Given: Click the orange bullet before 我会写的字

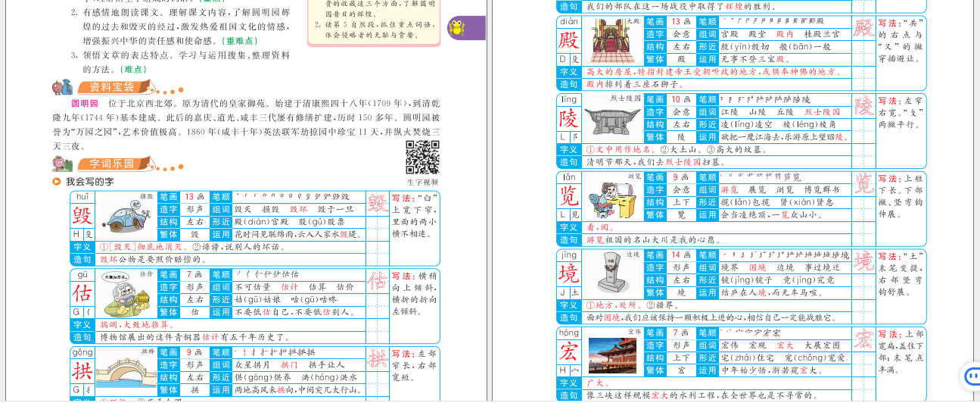Looking at the screenshot, I should coord(57,182).
